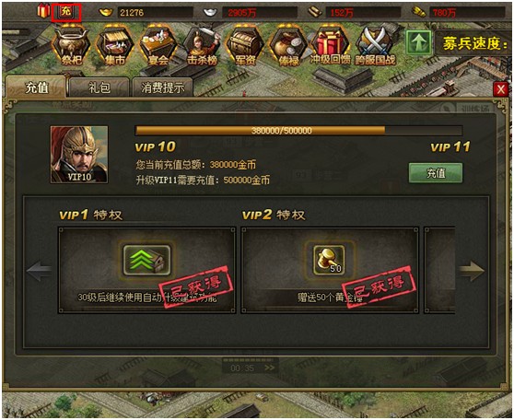Open the 集市 market icon
This screenshot has height=420, width=514.
tap(115, 45)
